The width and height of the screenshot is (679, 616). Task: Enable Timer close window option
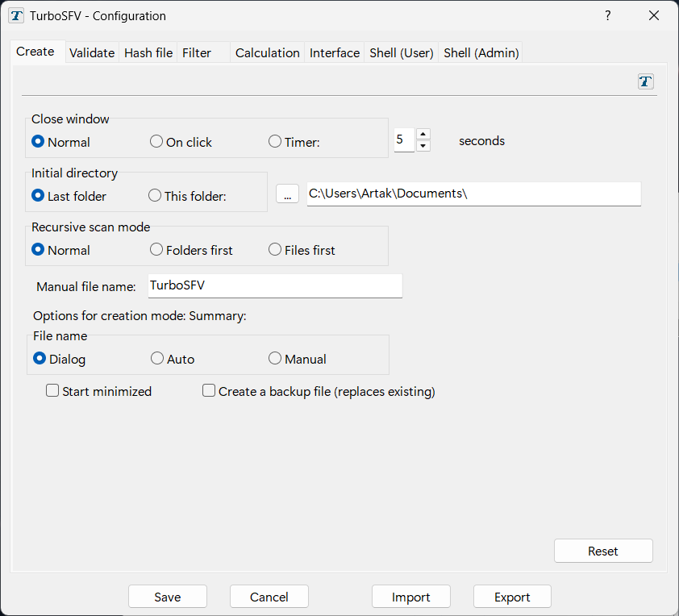[x=275, y=142]
